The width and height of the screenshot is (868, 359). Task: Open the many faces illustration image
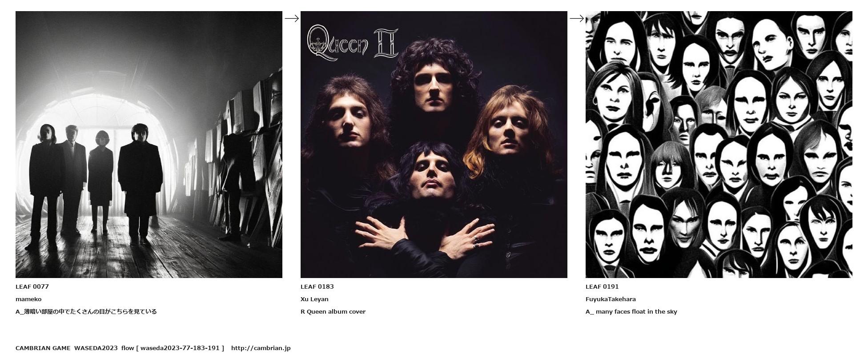(x=719, y=145)
